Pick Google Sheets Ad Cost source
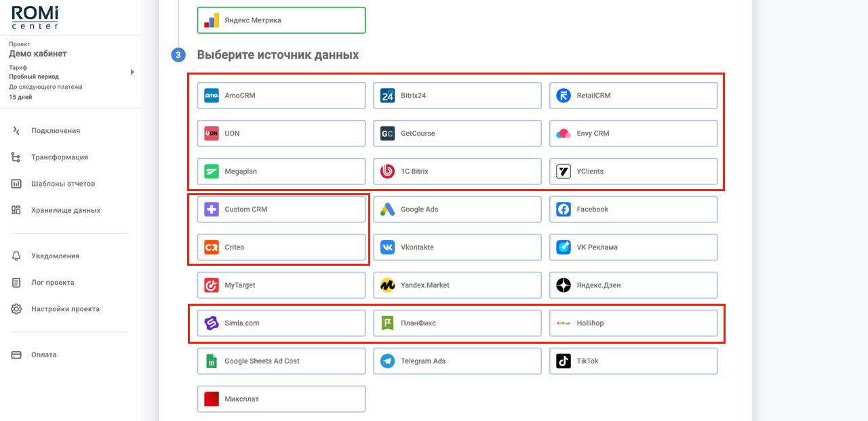This screenshot has width=868, height=421. click(x=281, y=361)
